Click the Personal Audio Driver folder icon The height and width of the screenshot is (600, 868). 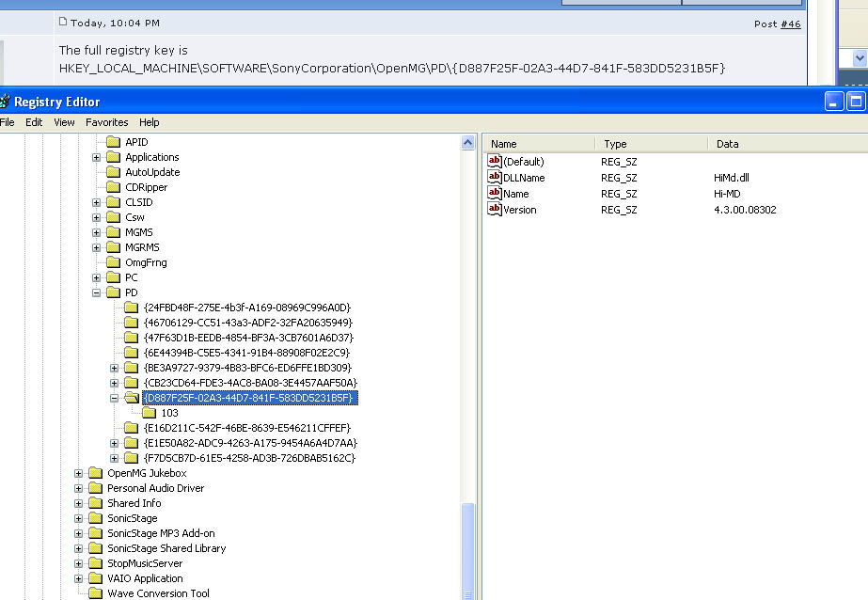tap(95, 488)
